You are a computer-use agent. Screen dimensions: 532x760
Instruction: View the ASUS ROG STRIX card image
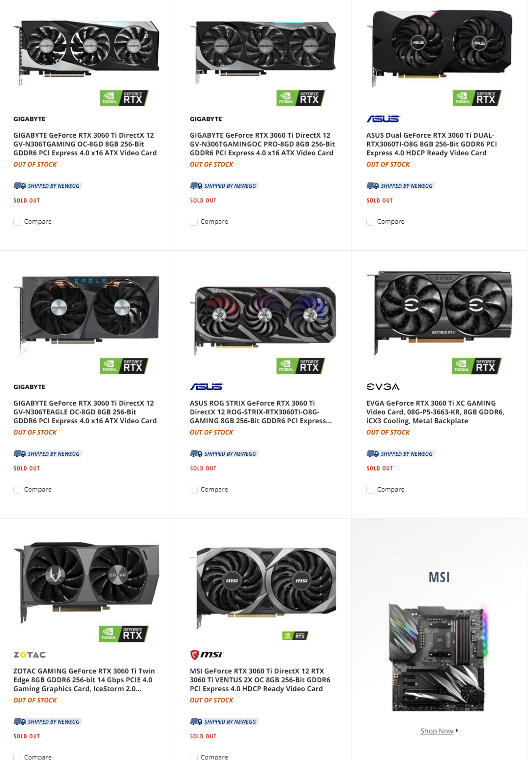point(263,320)
